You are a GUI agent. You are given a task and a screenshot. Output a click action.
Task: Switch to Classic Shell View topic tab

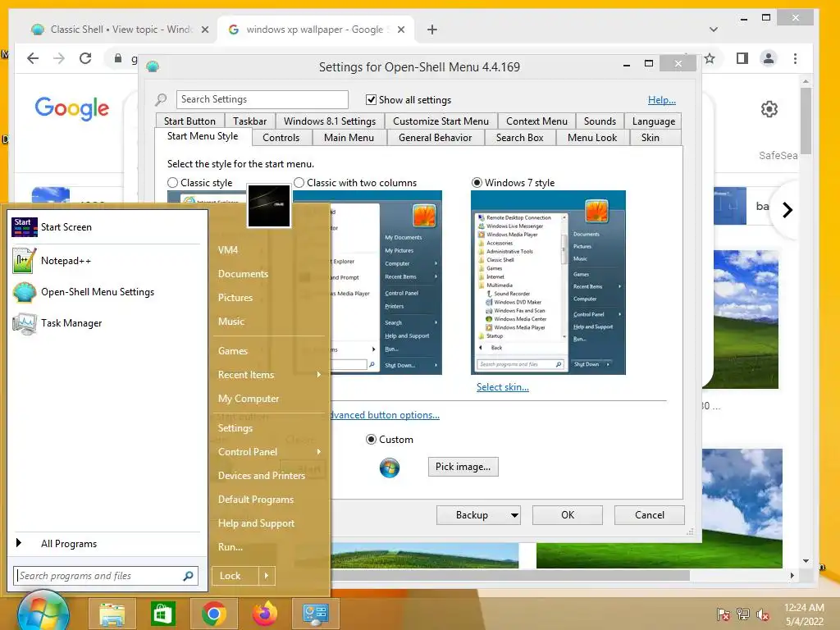point(120,30)
